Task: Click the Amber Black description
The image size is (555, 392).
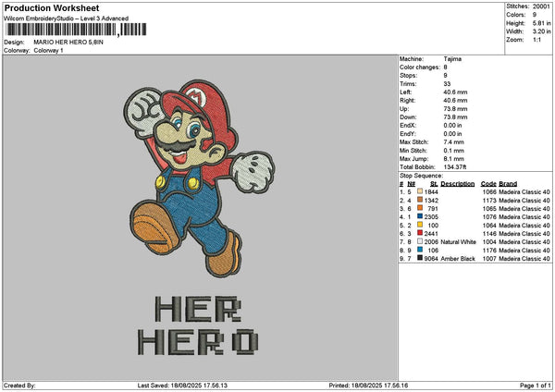Action: (x=458, y=259)
